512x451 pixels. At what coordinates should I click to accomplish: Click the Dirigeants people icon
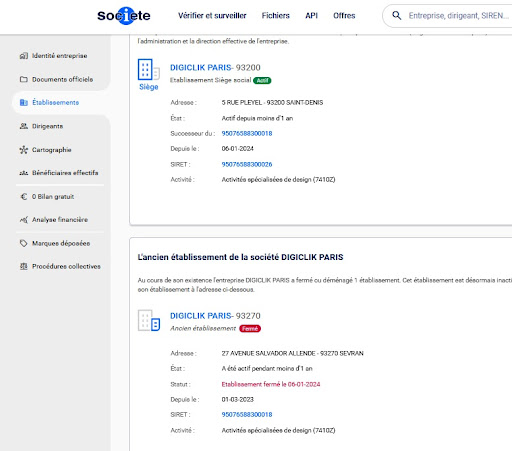point(24,126)
